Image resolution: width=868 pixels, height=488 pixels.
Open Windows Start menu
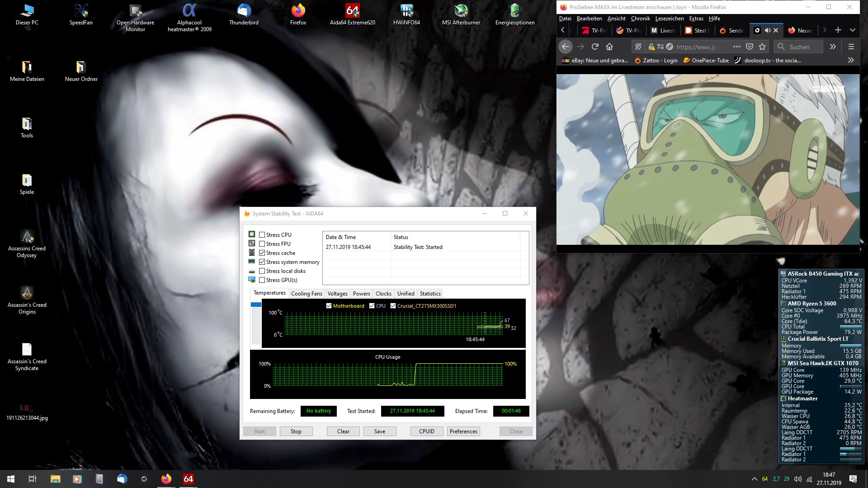point(11,479)
